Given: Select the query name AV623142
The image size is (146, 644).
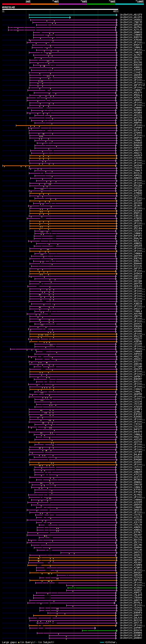Looking at the screenshot, I should pos(8,7).
